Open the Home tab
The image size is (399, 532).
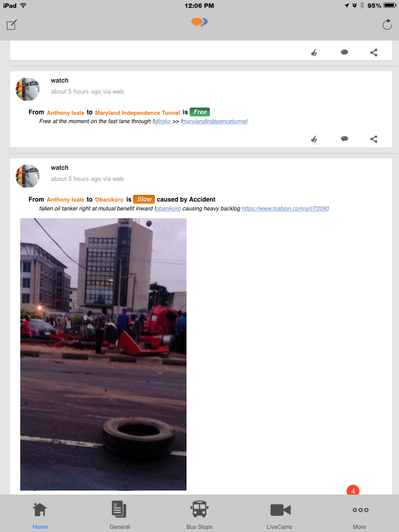click(40, 514)
